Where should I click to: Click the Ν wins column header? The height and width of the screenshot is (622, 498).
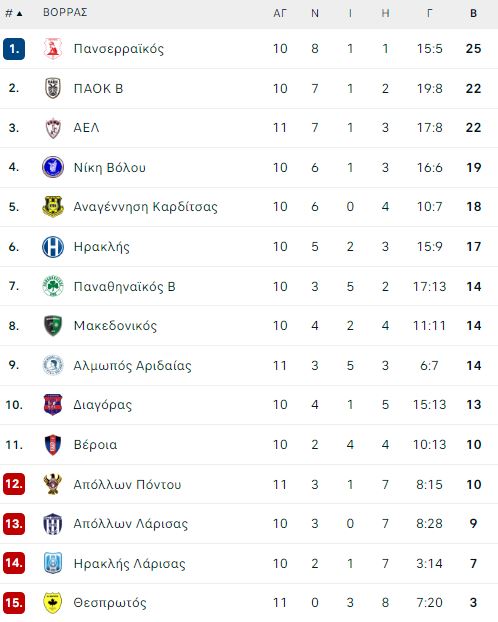tap(315, 13)
